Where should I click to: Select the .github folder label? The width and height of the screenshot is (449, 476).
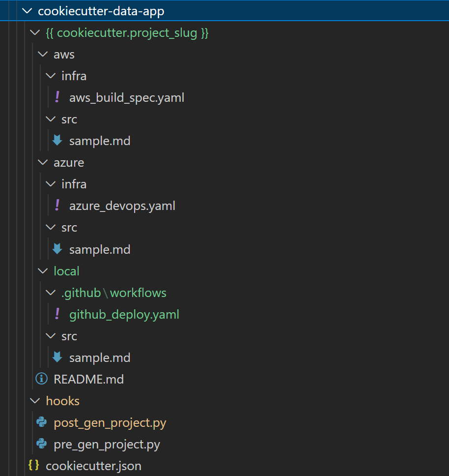tap(81, 293)
